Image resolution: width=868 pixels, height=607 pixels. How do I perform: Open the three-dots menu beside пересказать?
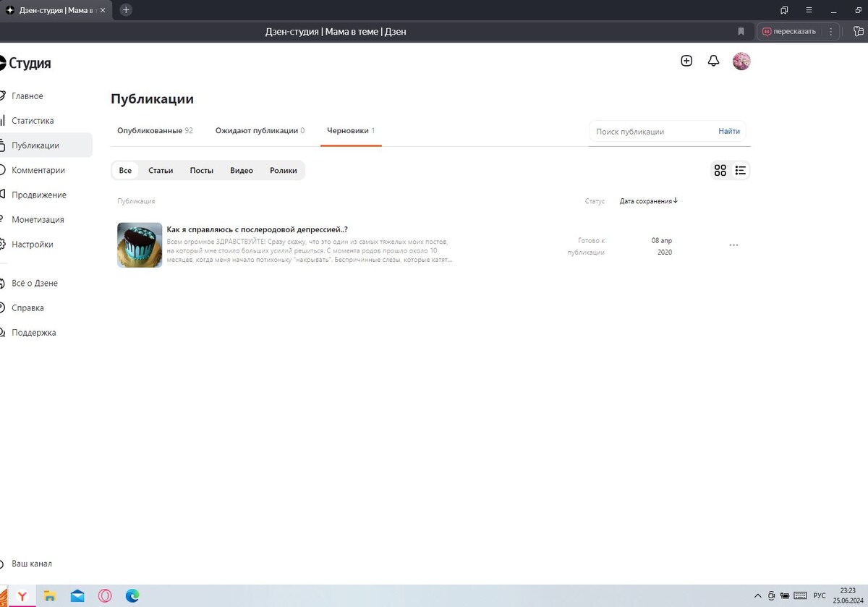tap(830, 31)
